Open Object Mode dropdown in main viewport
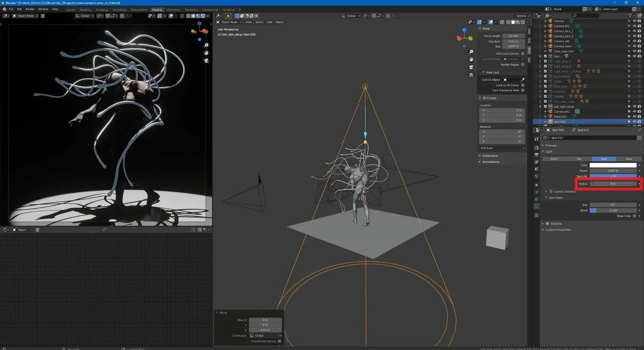 coord(229,22)
